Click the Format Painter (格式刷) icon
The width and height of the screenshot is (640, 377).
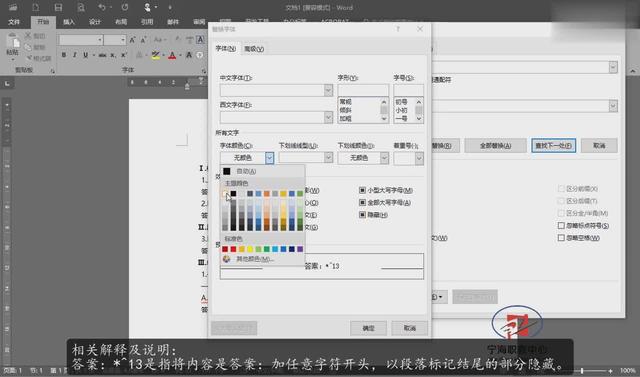click(x=29, y=58)
